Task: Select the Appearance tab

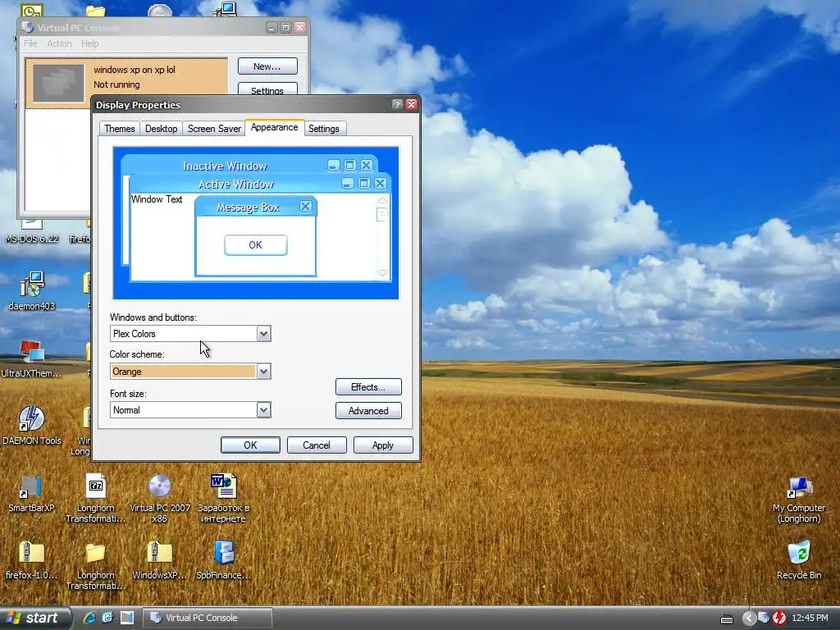Action: [274, 127]
